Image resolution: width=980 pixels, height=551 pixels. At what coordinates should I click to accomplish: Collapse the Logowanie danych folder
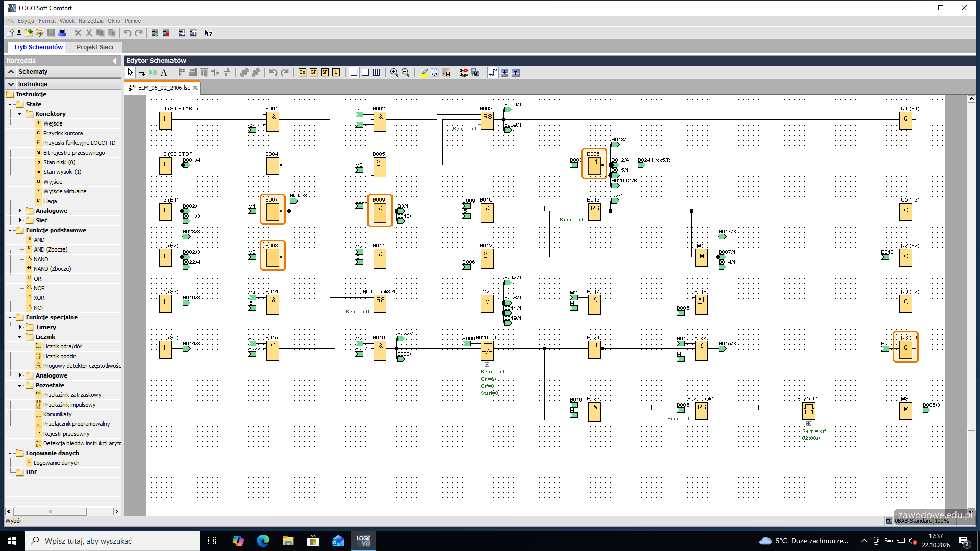click(x=10, y=453)
